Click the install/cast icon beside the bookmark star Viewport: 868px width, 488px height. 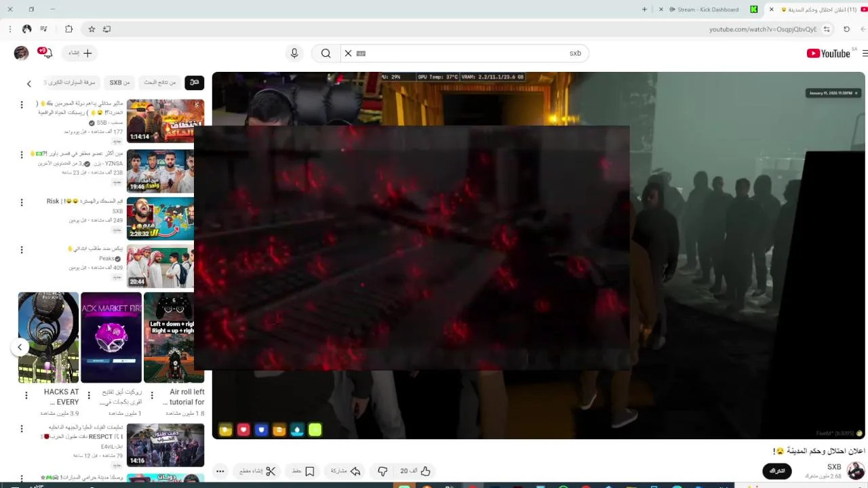106,29
